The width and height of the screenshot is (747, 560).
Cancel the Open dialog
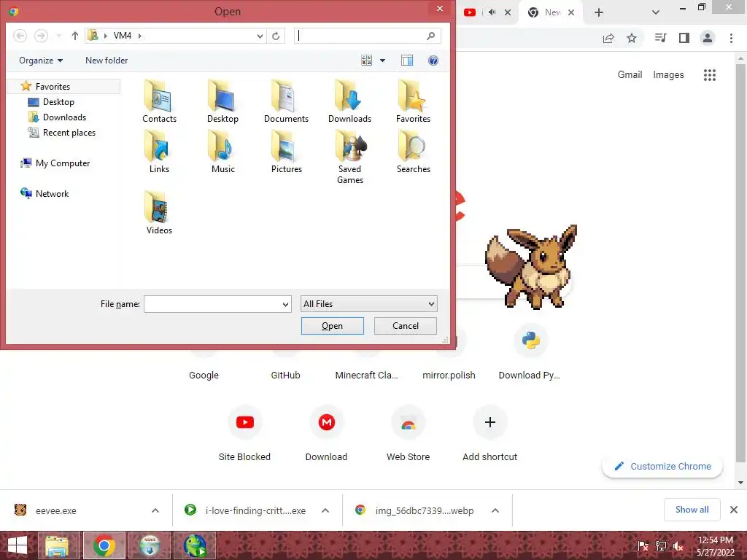coord(406,326)
